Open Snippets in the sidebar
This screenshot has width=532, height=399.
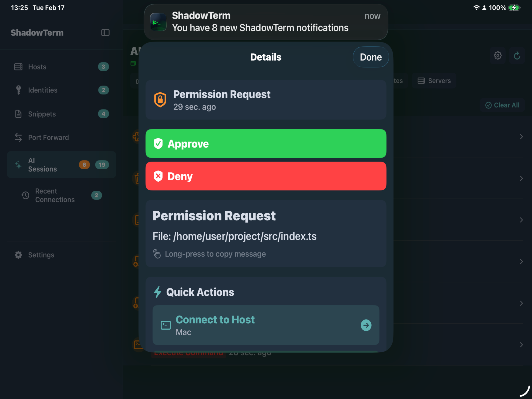coord(62,114)
